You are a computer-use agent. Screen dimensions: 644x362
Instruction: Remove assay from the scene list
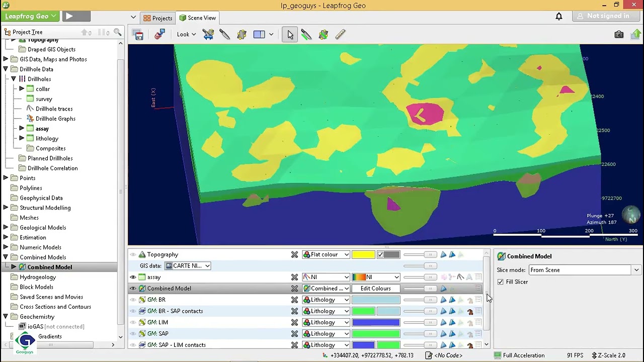(294, 277)
